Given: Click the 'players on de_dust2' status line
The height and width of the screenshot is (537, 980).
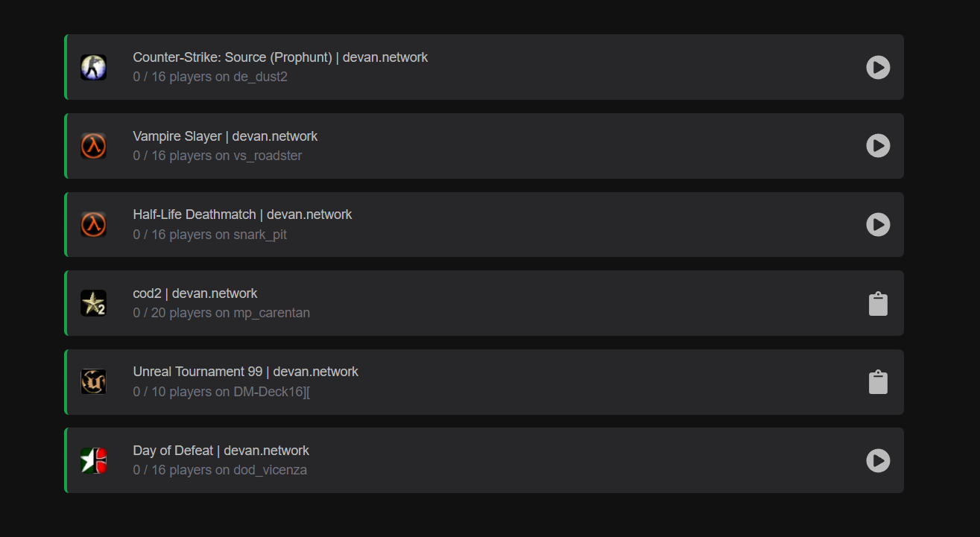Looking at the screenshot, I should pos(210,77).
